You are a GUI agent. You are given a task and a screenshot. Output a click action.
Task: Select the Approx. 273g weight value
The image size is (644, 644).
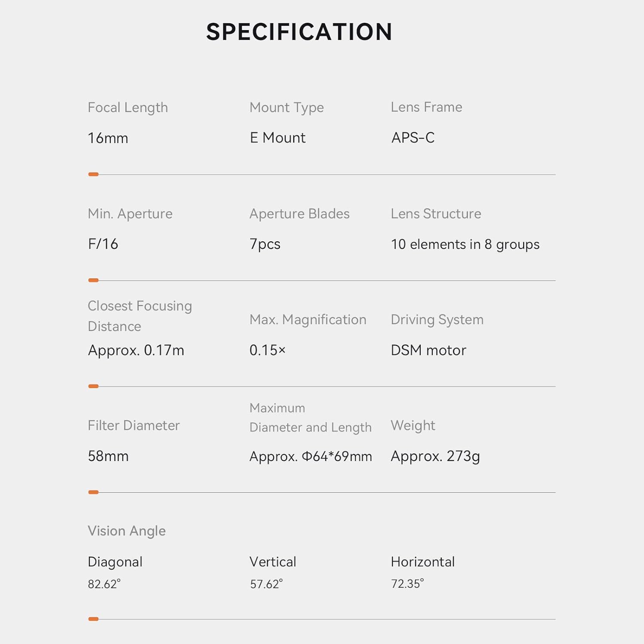(435, 456)
